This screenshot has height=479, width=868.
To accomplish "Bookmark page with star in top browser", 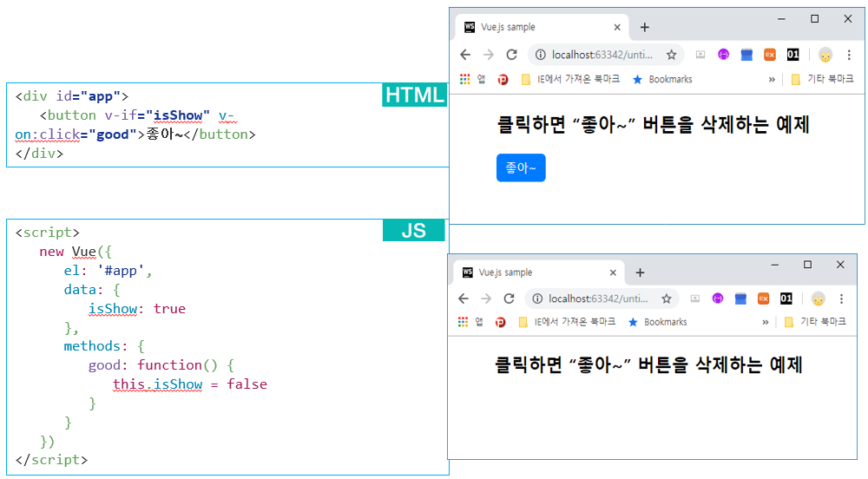I will pos(672,55).
